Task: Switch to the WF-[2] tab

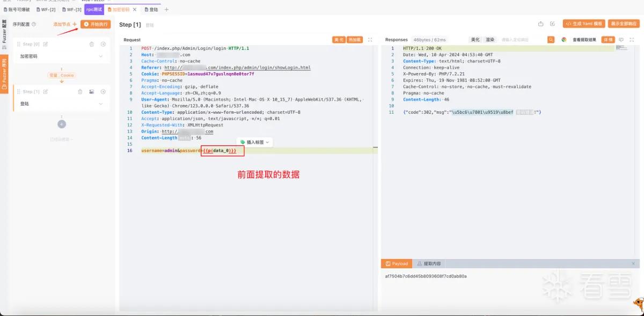Action: pyautogui.click(x=46, y=10)
